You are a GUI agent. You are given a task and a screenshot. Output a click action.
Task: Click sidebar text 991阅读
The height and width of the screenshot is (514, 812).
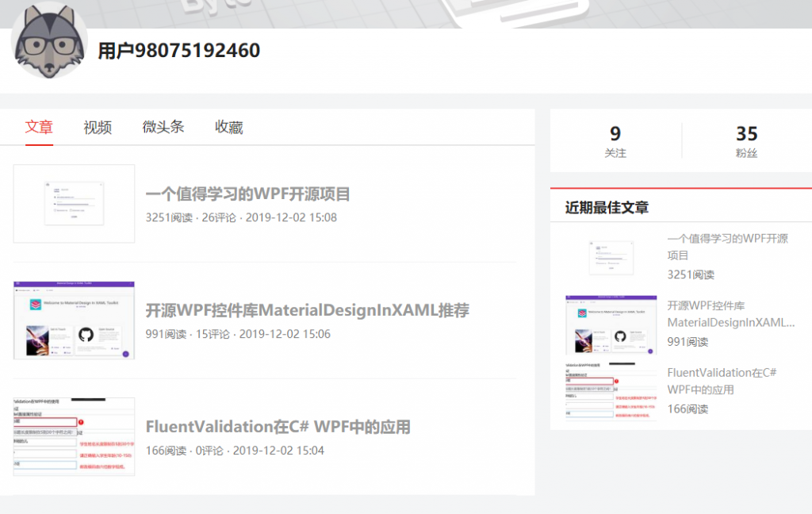click(x=688, y=342)
